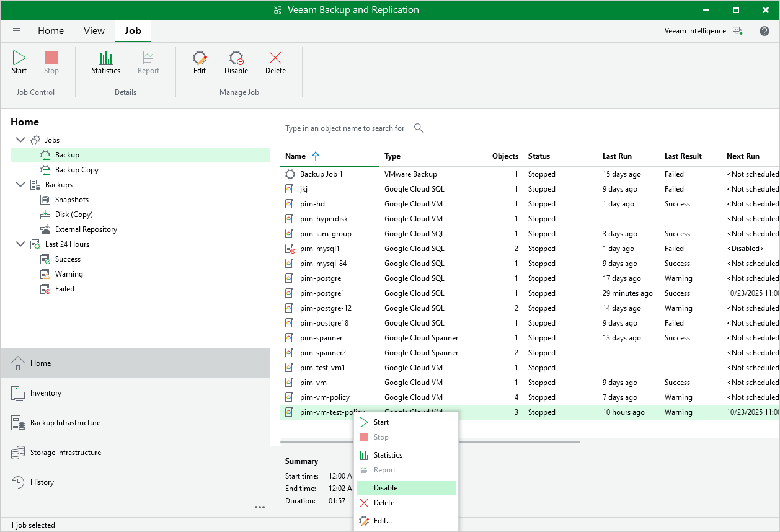Select the jkj job row
780x532 pixels.
point(530,189)
